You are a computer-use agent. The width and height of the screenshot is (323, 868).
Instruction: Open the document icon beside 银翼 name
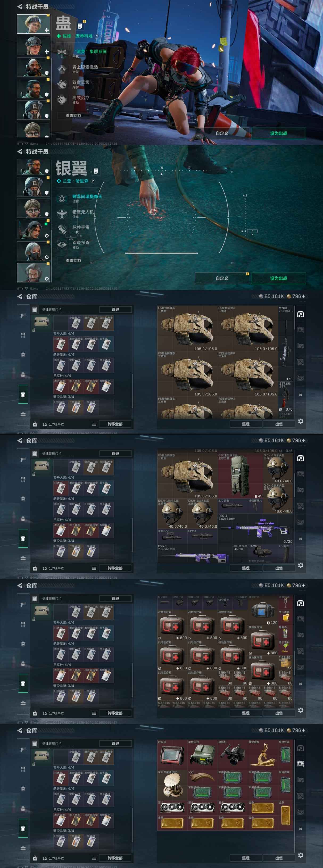96,171
